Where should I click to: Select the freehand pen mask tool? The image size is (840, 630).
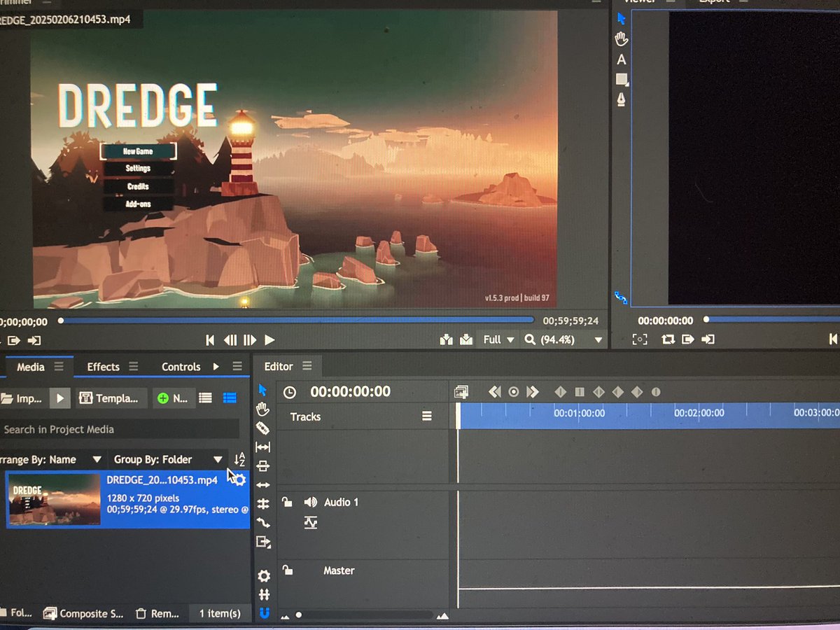(x=621, y=99)
